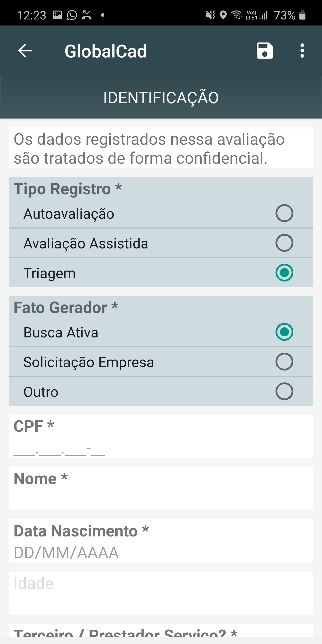Choose Avaliação Assistida registration type
322x644 pixels.
[284, 243]
